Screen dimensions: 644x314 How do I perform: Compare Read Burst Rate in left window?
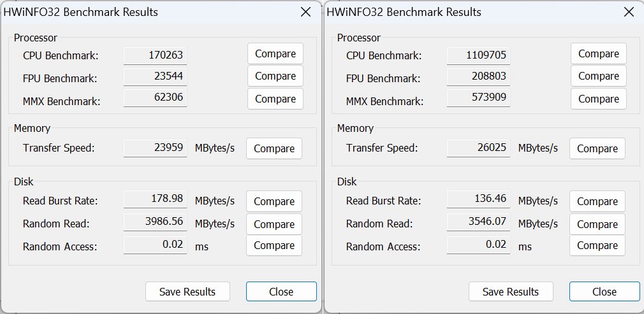click(x=274, y=201)
